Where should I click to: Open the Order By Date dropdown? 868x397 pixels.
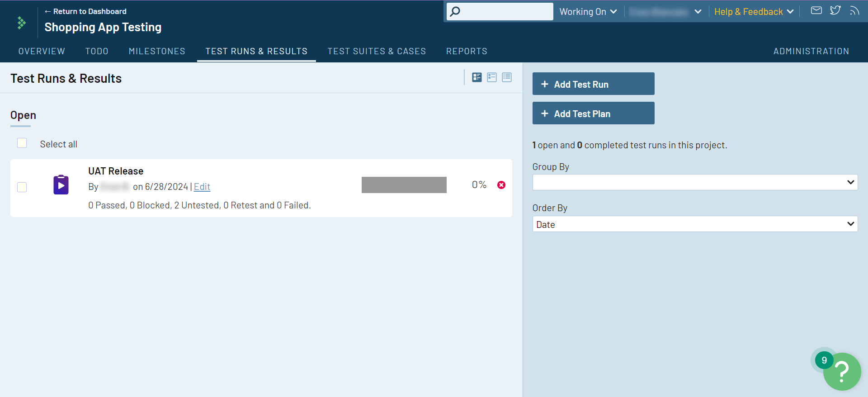click(695, 224)
